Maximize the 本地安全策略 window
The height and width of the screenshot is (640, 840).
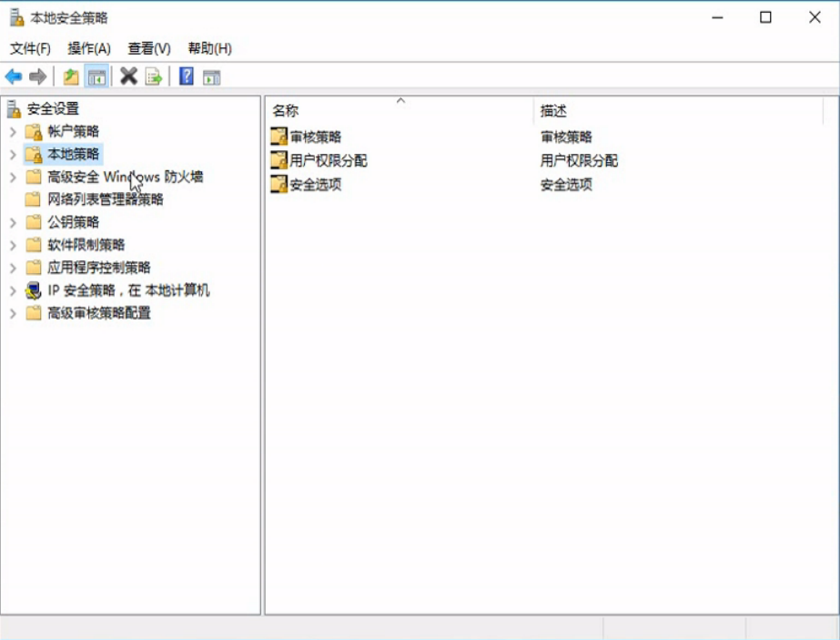[765, 17]
